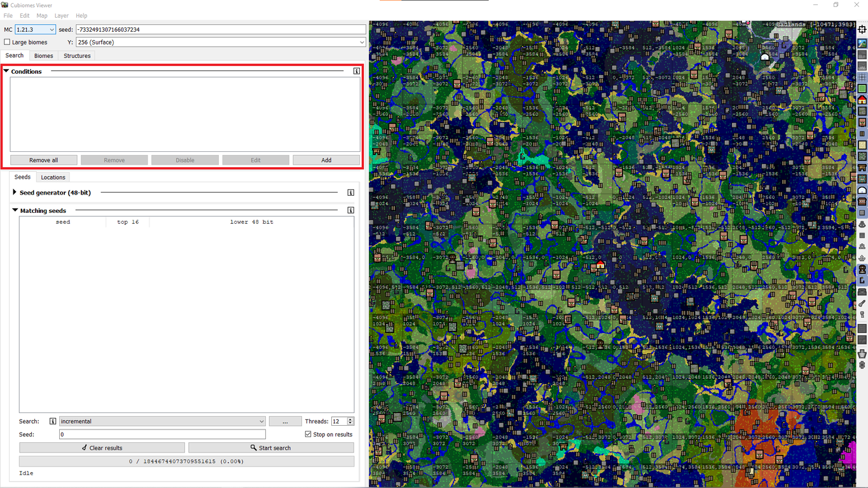This screenshot has height=488, width=868.
Task: Click the Add condition button
Action: 326,160
